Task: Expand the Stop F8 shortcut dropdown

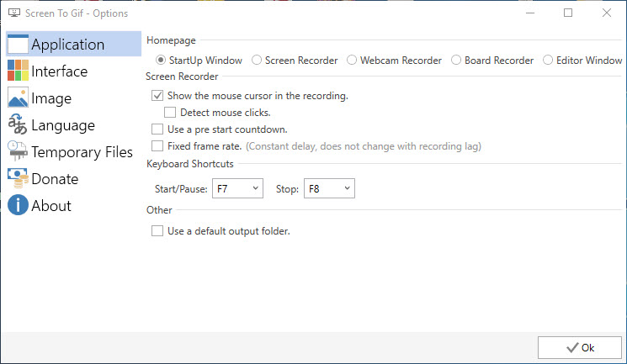Action: click(x=329, y=188)
